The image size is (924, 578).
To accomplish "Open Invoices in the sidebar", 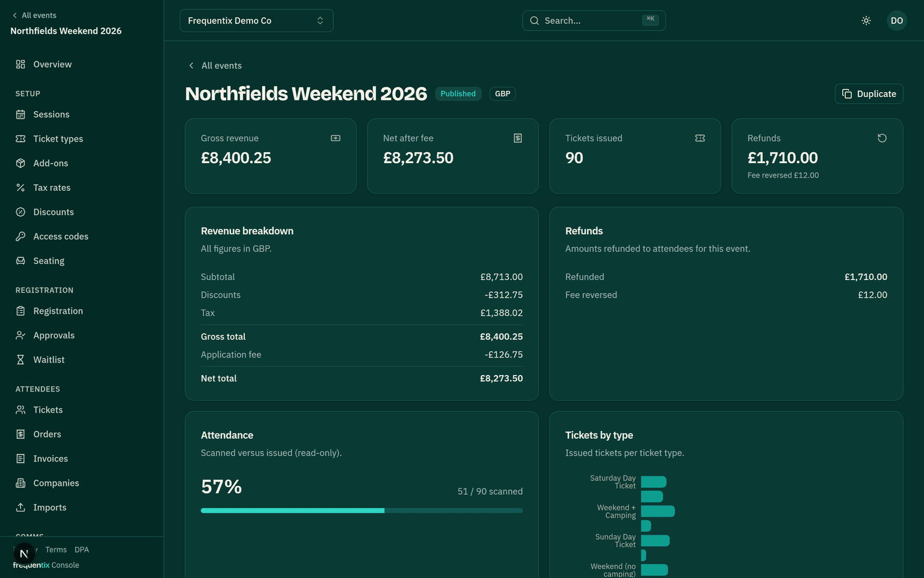I will pyautogui.click(x=82, y=459).
